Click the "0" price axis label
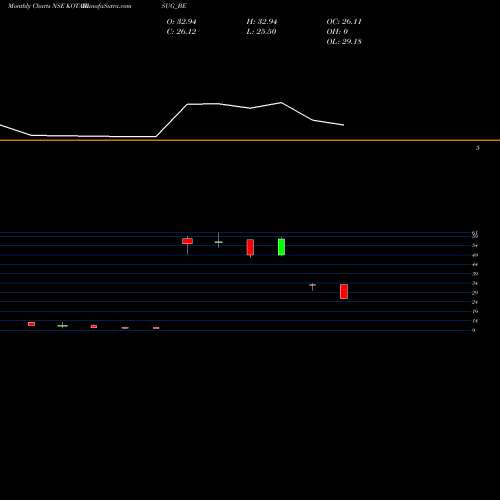 [x=474, y=330]
